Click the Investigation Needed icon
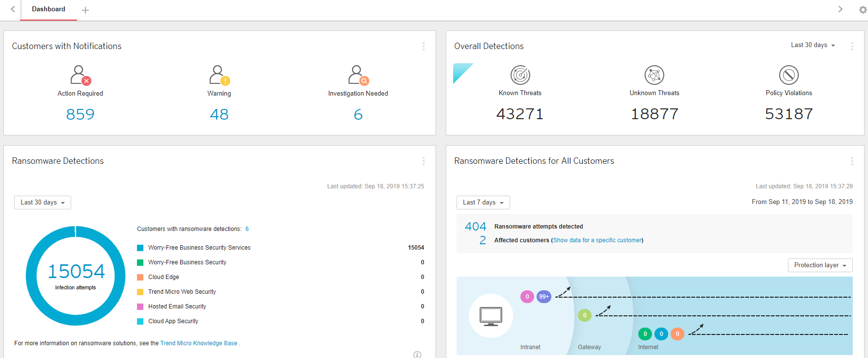868x358 pixels. click(x=358, y=75)
